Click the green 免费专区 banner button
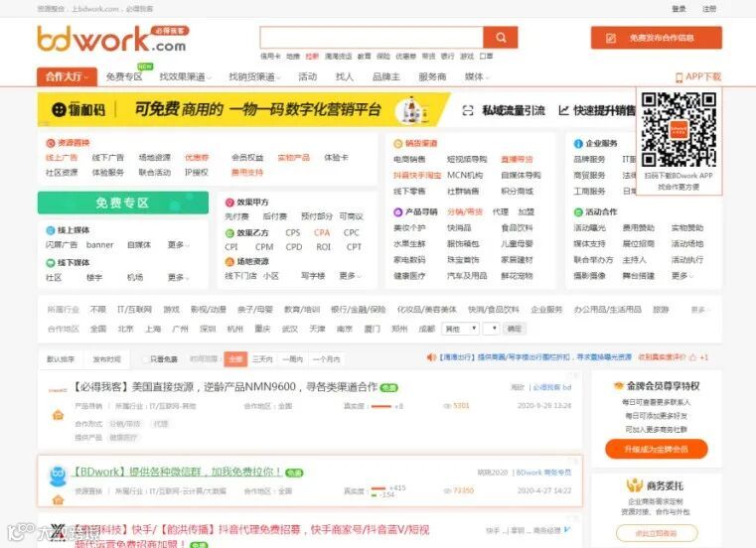Screen dimensions: 756x548 pos(123,203)
